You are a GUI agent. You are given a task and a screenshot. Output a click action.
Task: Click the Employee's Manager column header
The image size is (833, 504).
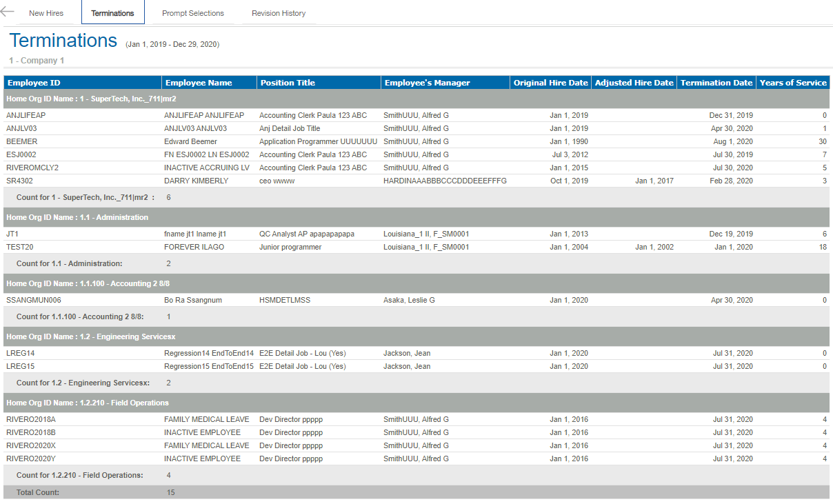(x=428, y=83)
